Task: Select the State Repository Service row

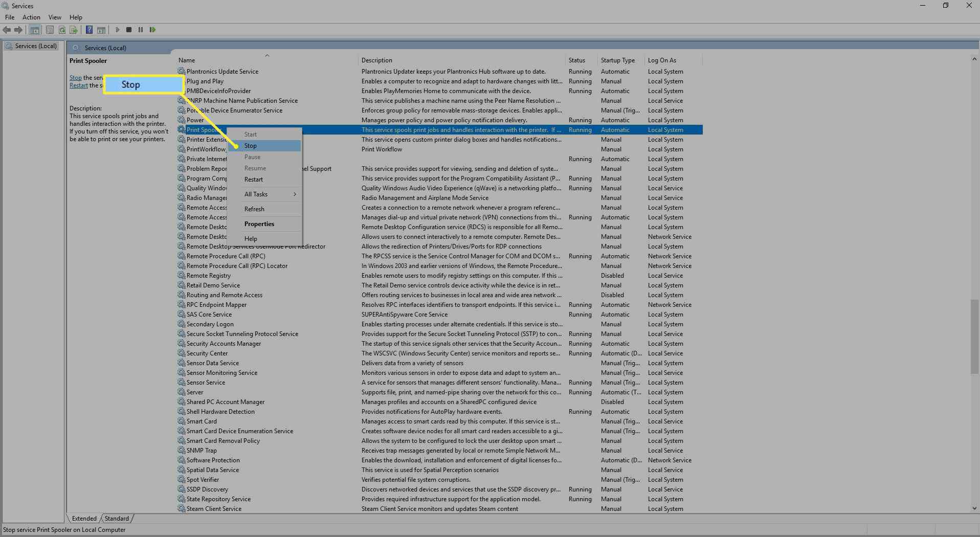Action: (439, 499)
